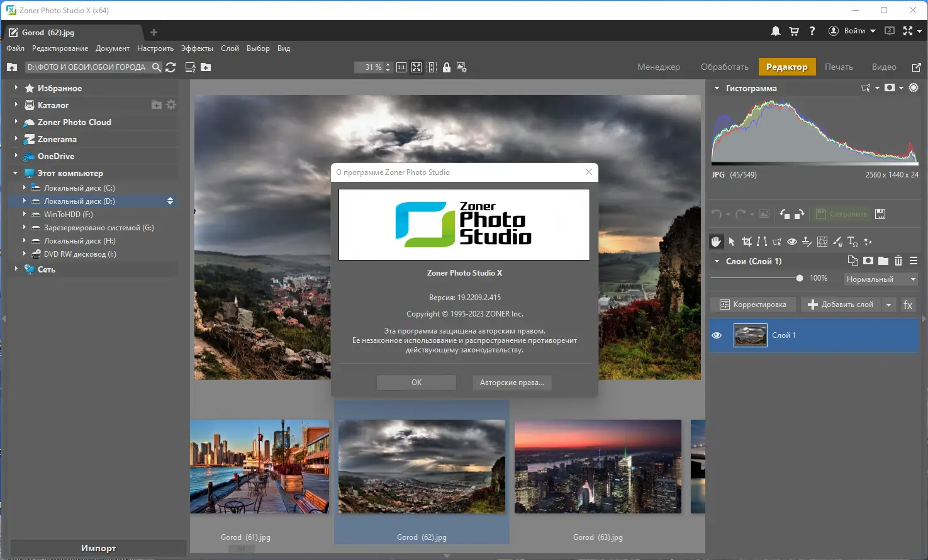Adjust the layer opacity slider handle
This screenshot has width=928, height=560.
click(x=799, y=278)
